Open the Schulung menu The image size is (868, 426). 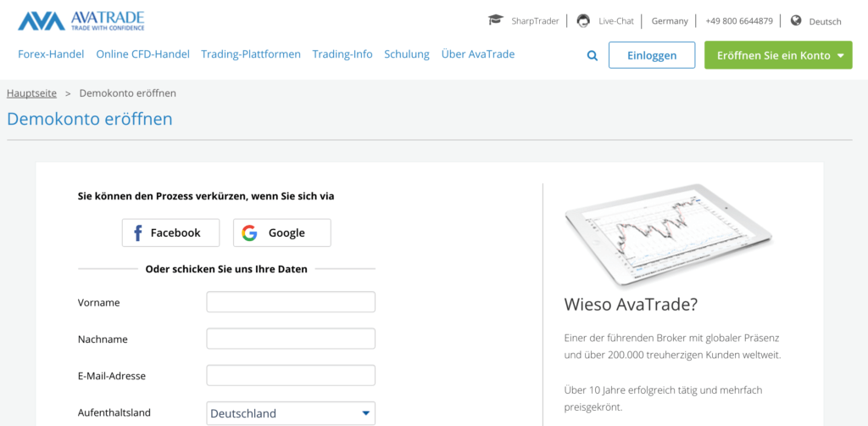[407, 54]
